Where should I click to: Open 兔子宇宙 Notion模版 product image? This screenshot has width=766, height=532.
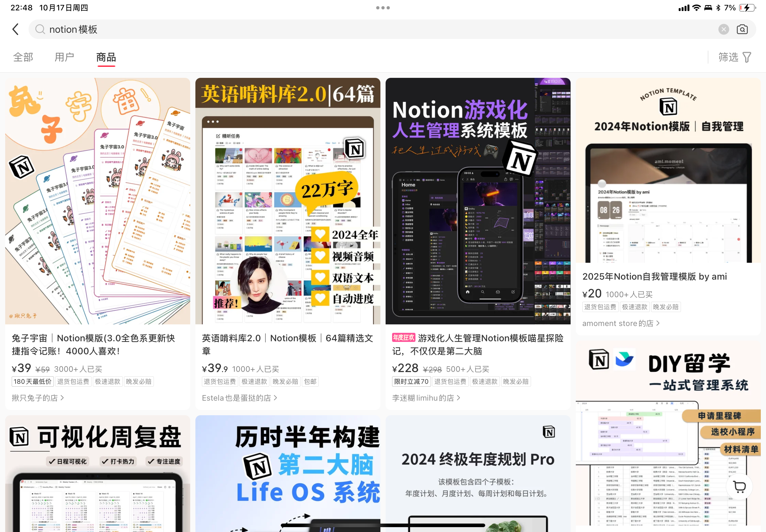click(97, 201)
